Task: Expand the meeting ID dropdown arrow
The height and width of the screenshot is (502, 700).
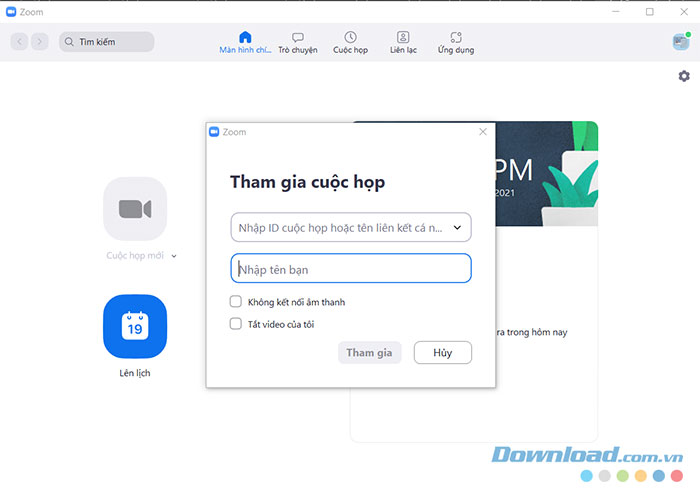Action: (x=458, y=228)
